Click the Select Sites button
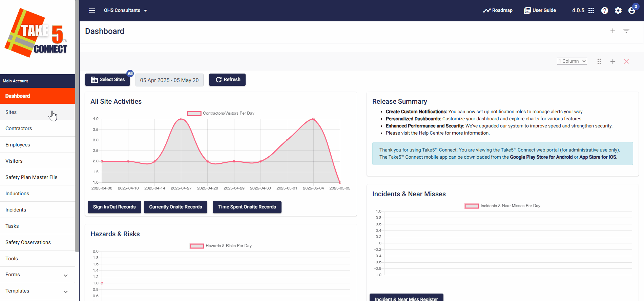This screenshot has width=644, height=301. (108, 80)
